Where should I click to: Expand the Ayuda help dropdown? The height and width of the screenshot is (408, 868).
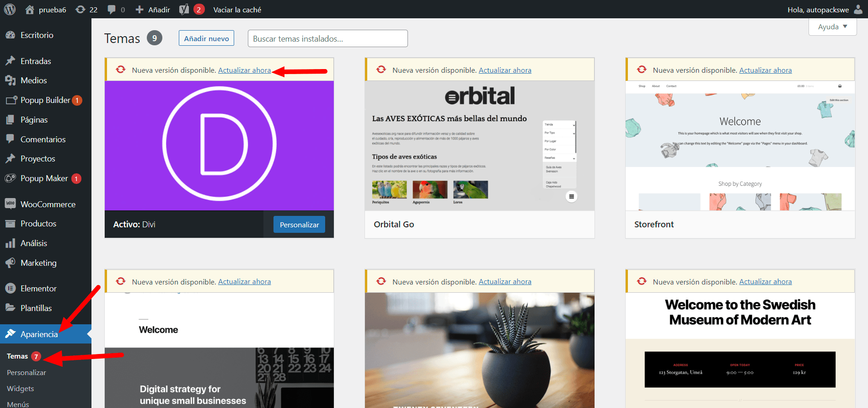tap(833, 27)
